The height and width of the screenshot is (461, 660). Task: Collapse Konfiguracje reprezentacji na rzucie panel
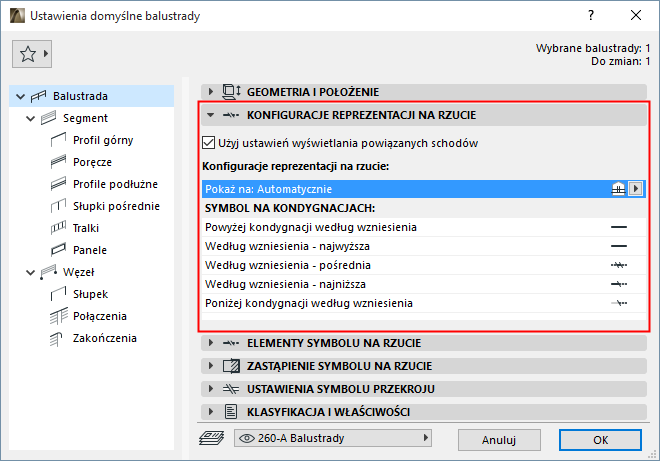coord(211,115)
